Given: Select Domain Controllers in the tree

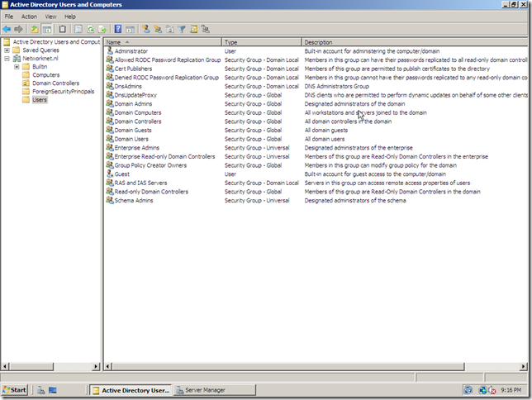Looking at the screenshot, I should click(x=55, y=83).
